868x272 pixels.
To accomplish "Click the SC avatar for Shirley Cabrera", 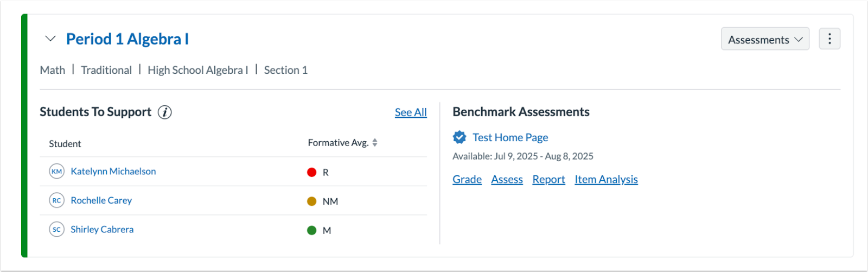I will pos(56,230).
